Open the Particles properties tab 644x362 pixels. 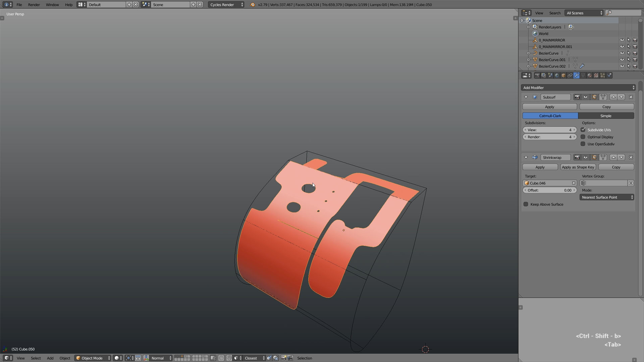[x=603, y=75]
